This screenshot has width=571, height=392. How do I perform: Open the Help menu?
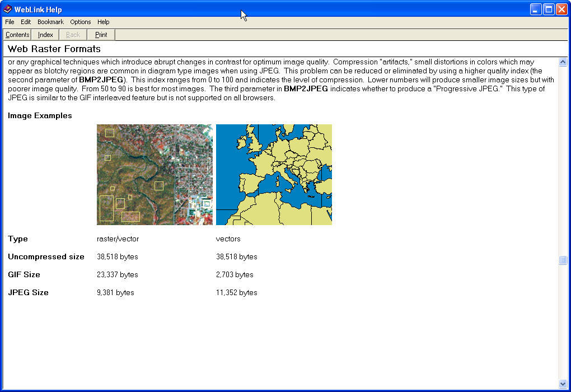pyautogui.click(x=103, y=22)
